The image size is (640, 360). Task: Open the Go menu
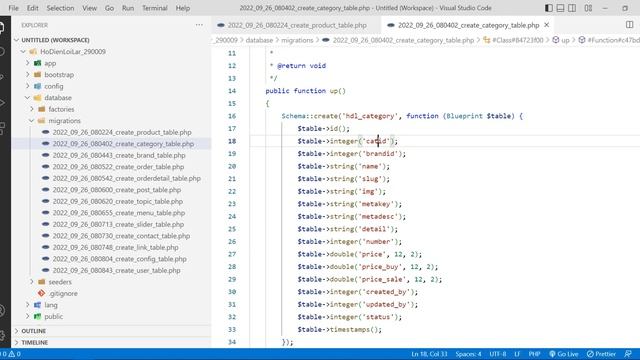click(109, 8)
